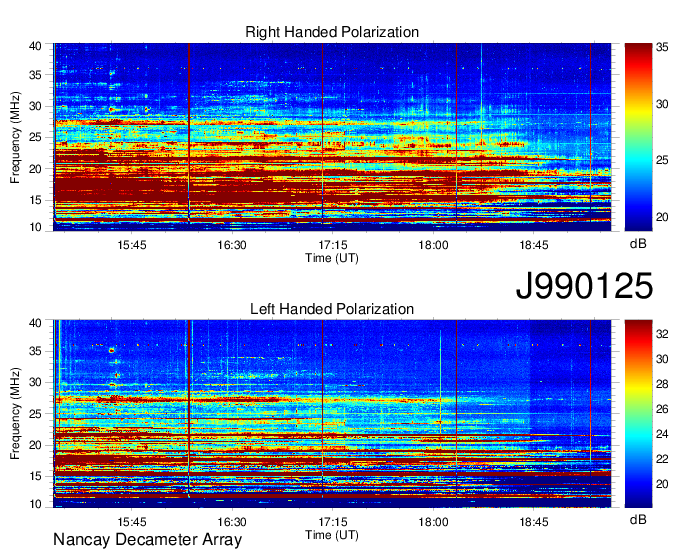Click the 'Frequency (MHz)' label of bottom plot
The height and width of the screenshot is (552, 680).
click(x=15, y=414)
